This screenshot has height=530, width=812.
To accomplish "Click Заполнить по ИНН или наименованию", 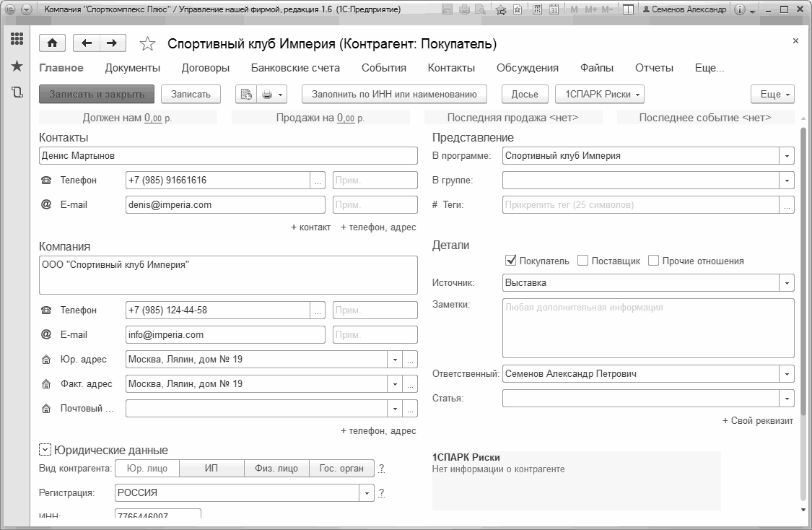I will click(394, 95).
